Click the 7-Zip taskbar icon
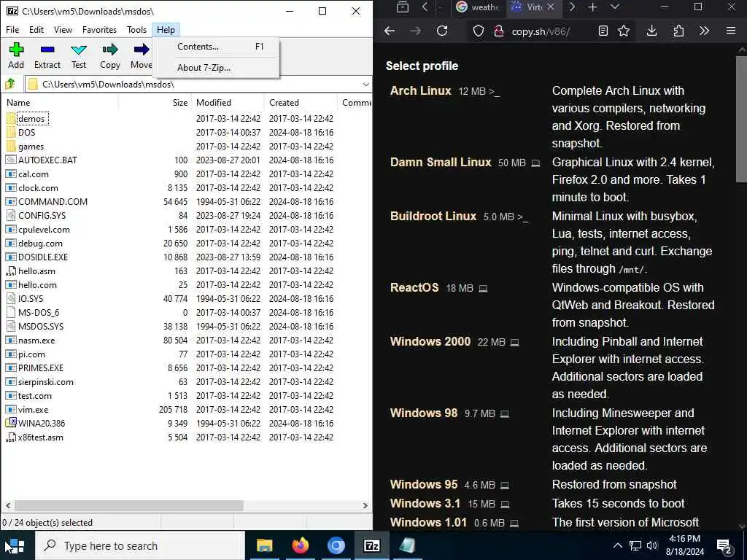 point(371,545)
